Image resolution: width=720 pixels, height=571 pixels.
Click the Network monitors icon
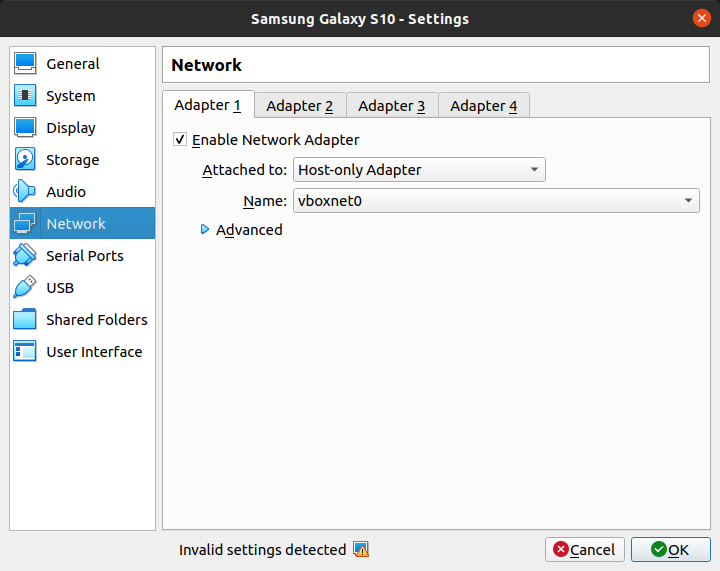click(25, 224)
